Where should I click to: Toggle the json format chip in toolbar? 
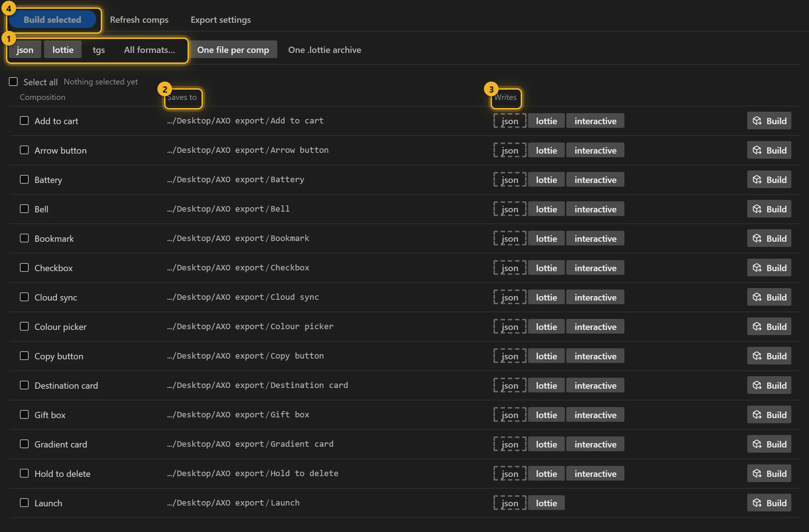click(25, 50)
